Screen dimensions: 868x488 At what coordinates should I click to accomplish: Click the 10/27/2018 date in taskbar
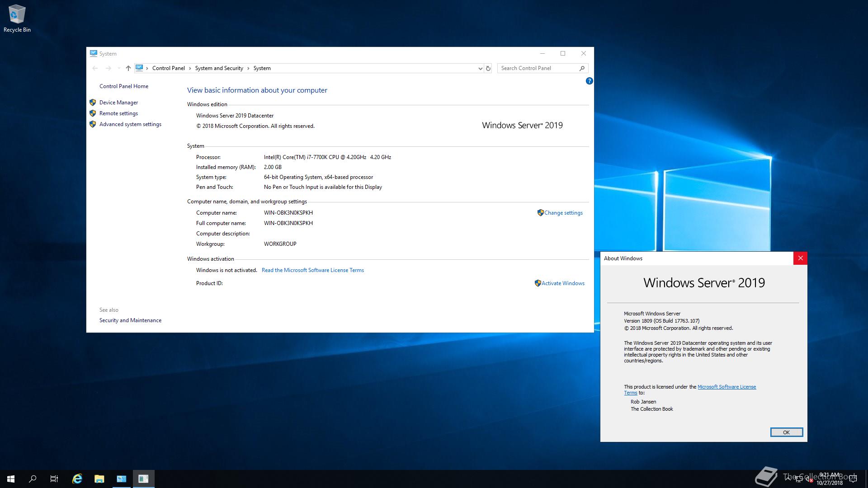tap(830, 483)
